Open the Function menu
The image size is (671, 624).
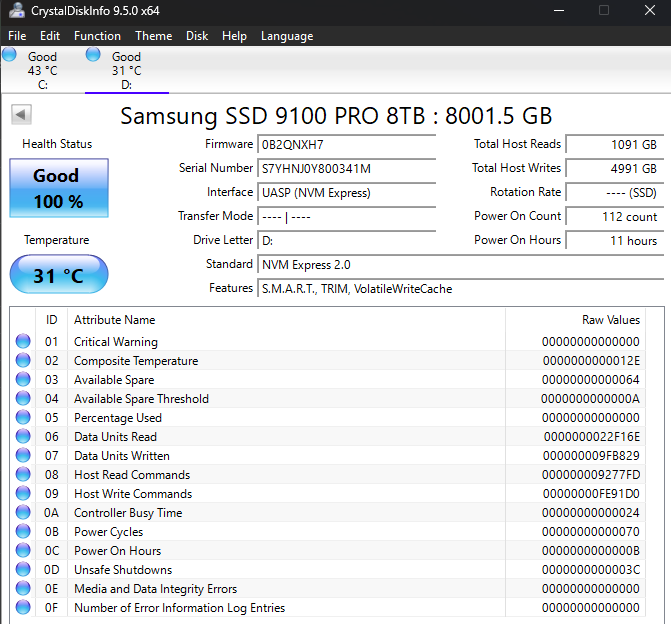(x=97, y=36)
